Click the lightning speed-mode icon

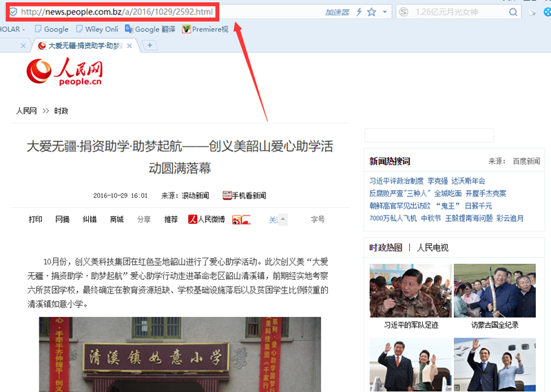(x=359, y=12)
